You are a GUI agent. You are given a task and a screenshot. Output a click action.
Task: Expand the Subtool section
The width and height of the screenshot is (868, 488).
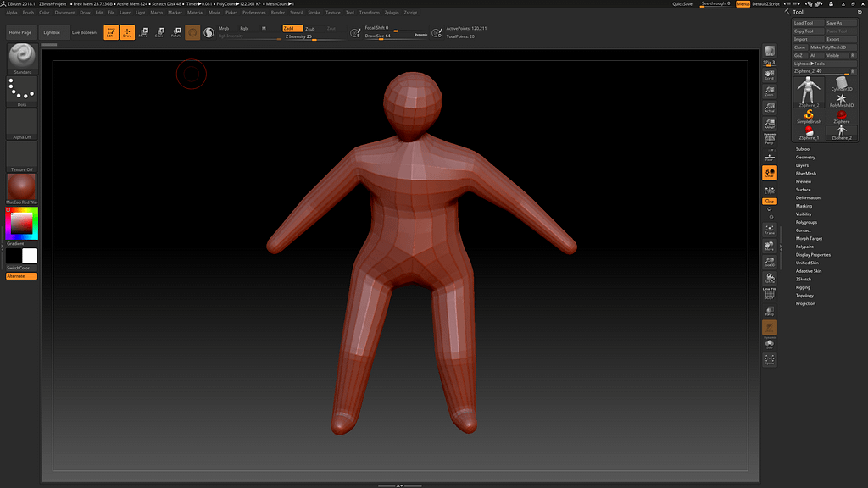pyautogui.click(x=803, y=149)
